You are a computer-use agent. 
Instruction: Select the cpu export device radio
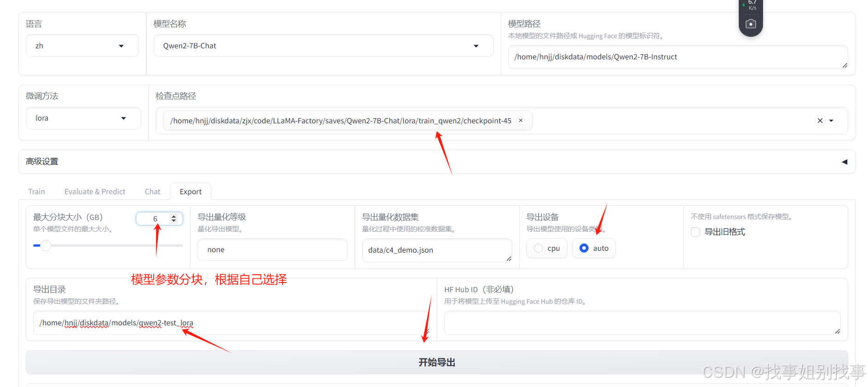[x=547, y=248]
